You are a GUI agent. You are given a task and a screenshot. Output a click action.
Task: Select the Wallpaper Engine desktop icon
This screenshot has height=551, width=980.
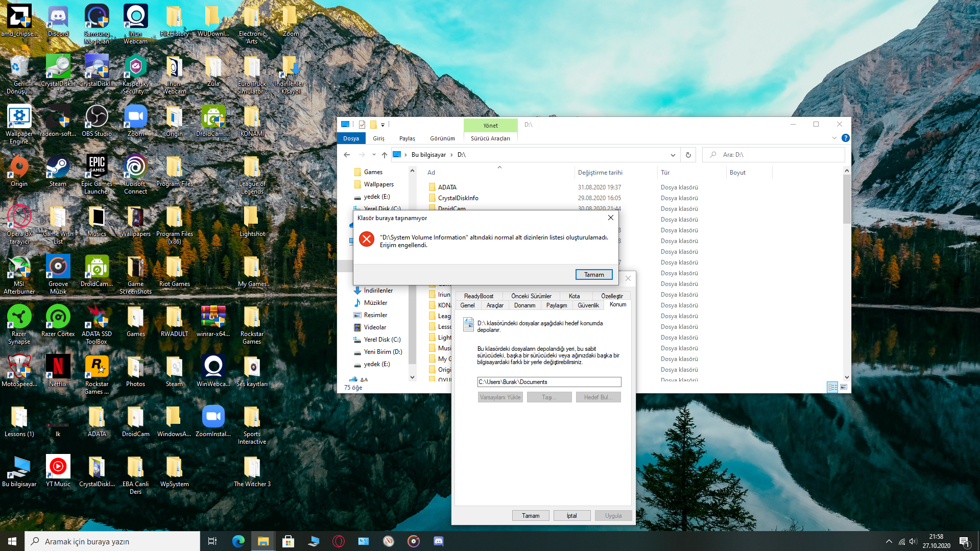pyautogui.click(x=19, y=124)
